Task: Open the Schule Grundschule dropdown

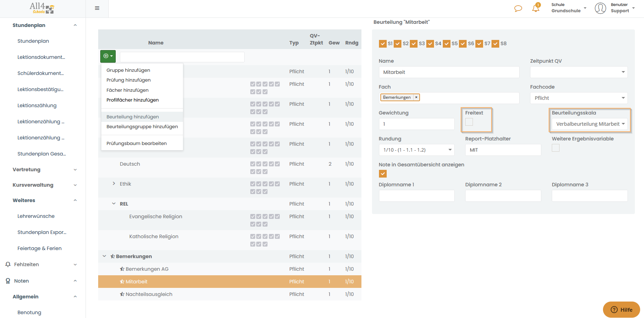Action: pos(569,8)
